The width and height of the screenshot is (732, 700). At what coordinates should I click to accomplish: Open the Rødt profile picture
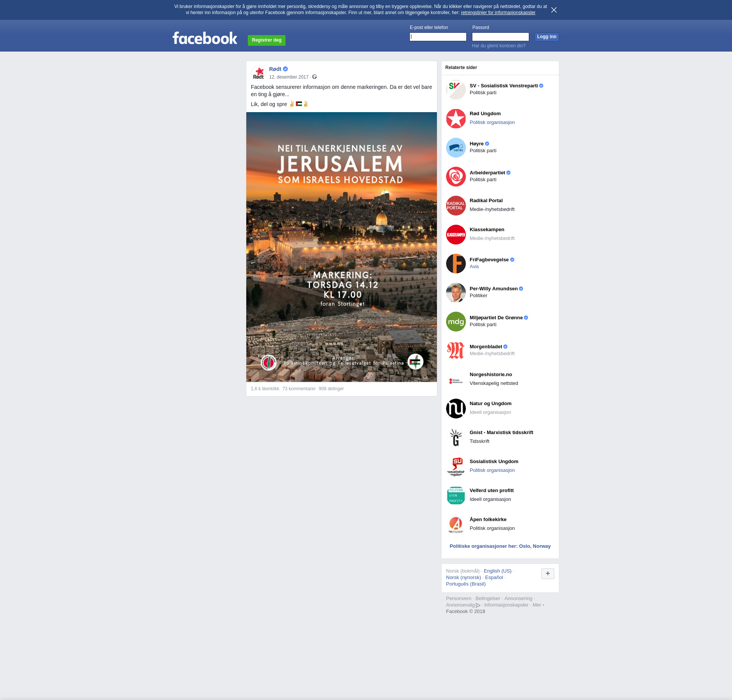click(x=258, y=73)
